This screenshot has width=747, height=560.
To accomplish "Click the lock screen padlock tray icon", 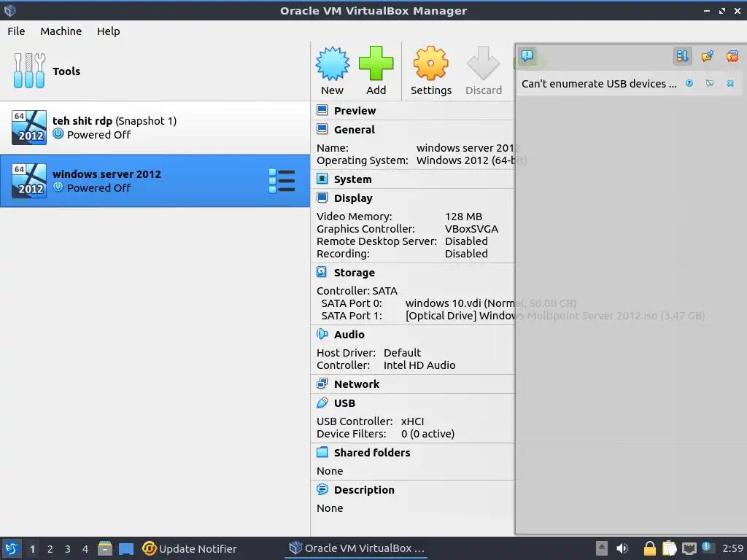I will pos(649,548).
